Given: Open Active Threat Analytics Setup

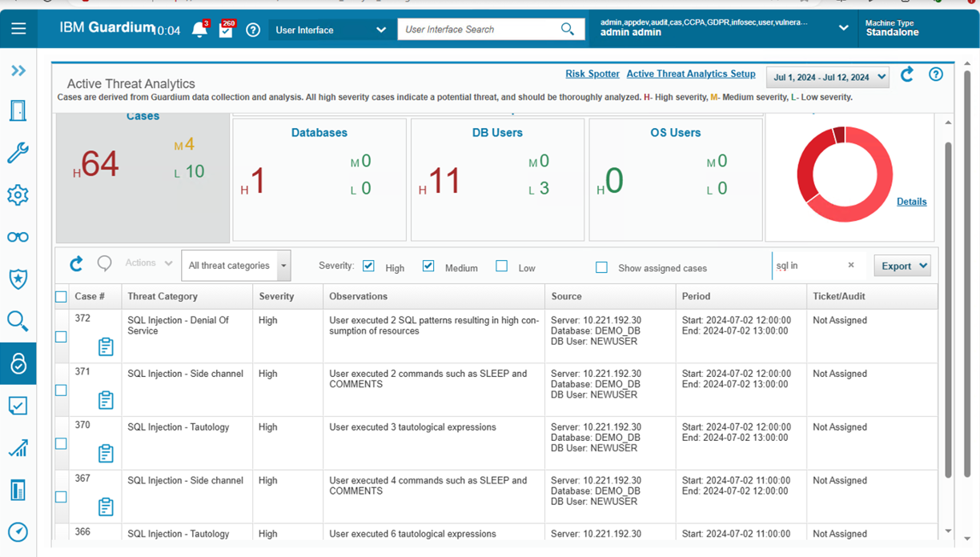Looking at the screenshot, I should (x=690, y=74).
